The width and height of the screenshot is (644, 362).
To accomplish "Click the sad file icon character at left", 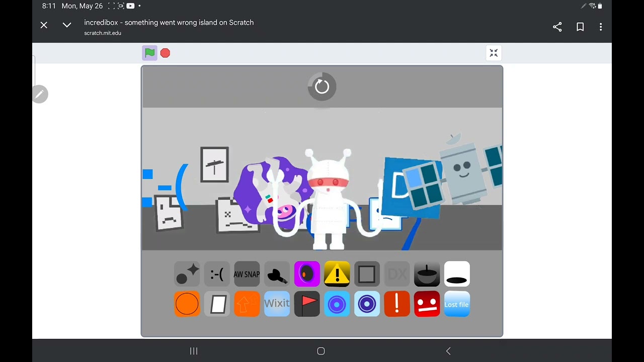I will tap(168, 213).
